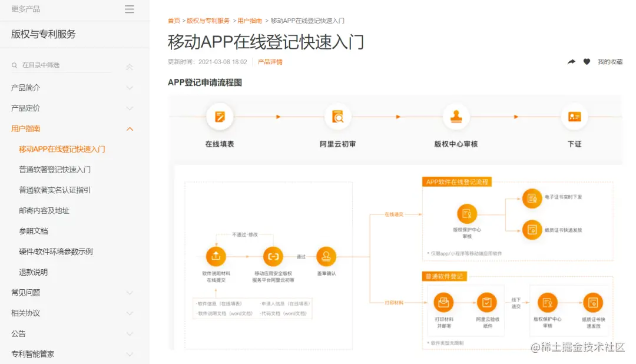
Task: Click the 纸质证书快递发放 icon in 普通软件登记
Action: (593, 302)
